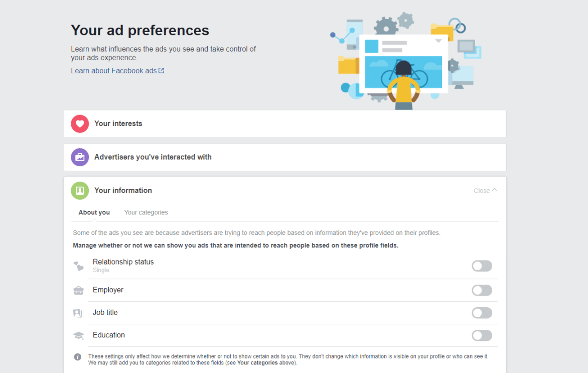Click the graduation cap Education icon

point(78,335)
